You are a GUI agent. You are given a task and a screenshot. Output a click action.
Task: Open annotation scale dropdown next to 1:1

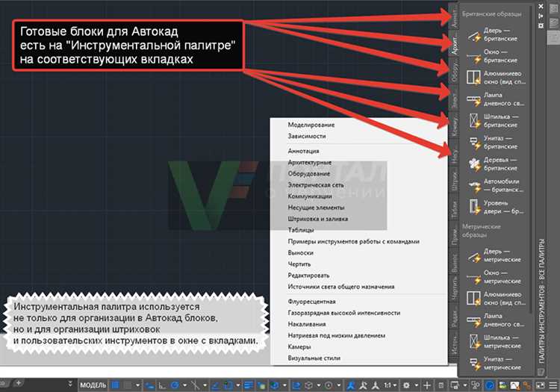pos(395,385)
